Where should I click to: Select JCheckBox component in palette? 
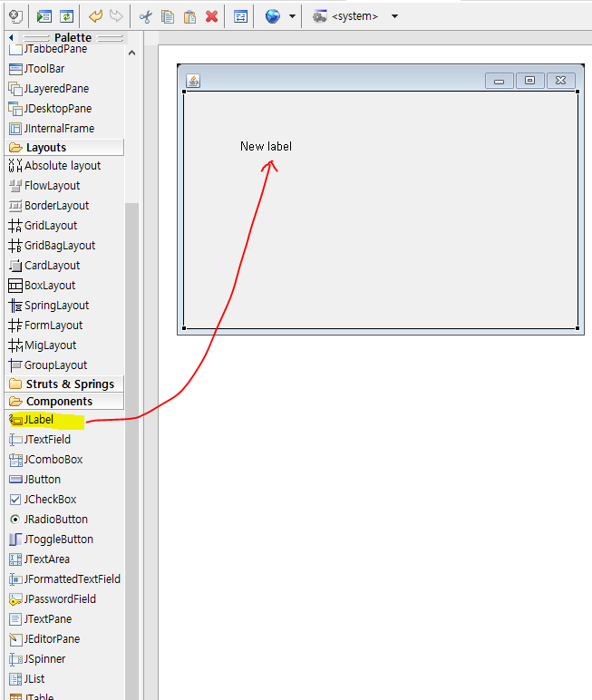tap(44, 500)
